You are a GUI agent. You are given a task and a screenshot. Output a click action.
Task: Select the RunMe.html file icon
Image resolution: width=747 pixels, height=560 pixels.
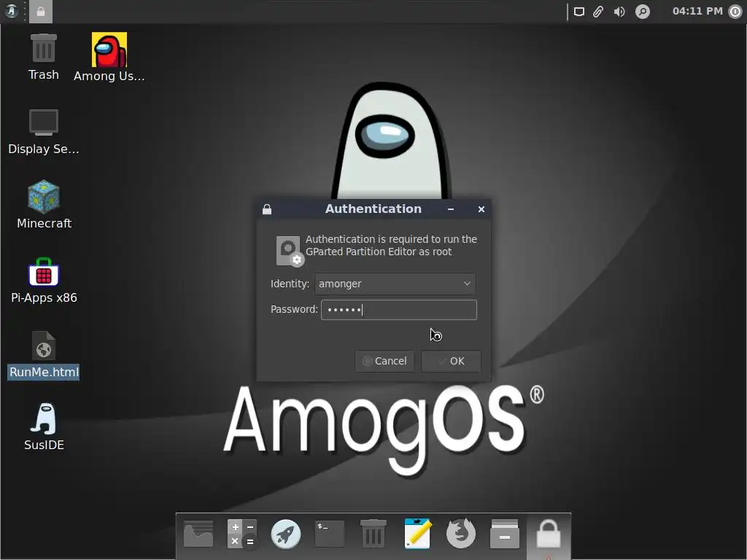click(44, 355)
